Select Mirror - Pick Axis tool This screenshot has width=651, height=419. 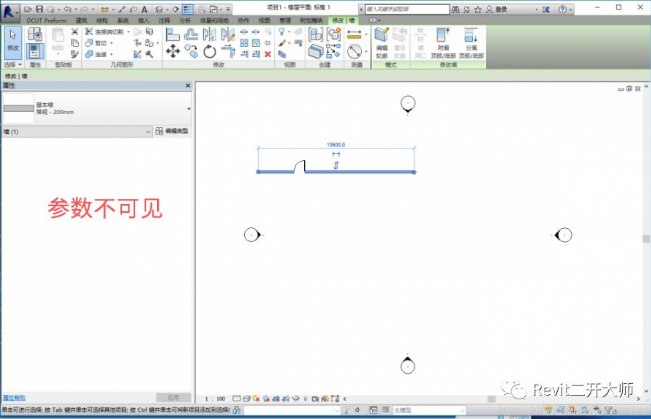pyautogui.click(x=209, y=34)
